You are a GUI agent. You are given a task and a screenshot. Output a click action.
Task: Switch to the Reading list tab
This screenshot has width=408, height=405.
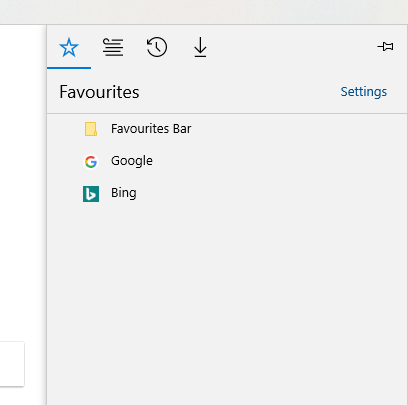pos(113,47)
